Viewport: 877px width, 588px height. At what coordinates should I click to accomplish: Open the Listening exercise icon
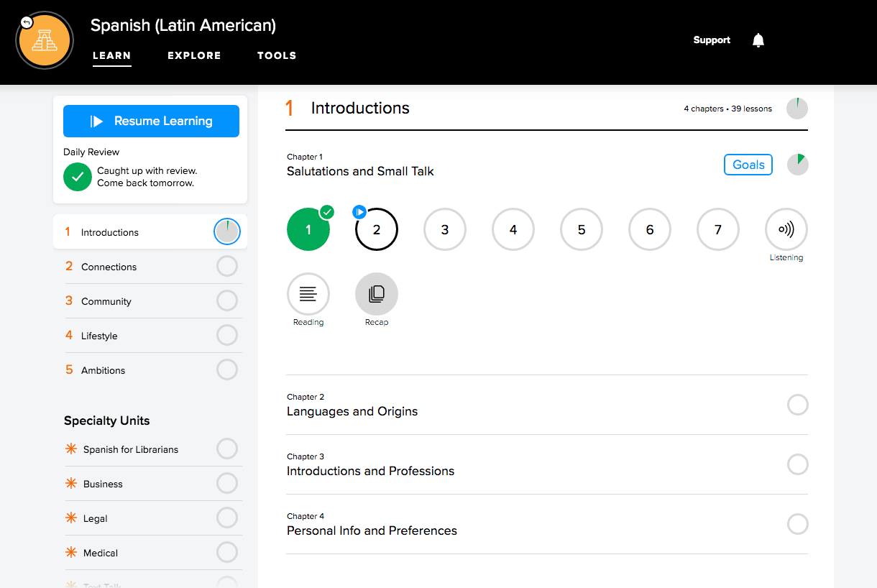click(786, 230)
